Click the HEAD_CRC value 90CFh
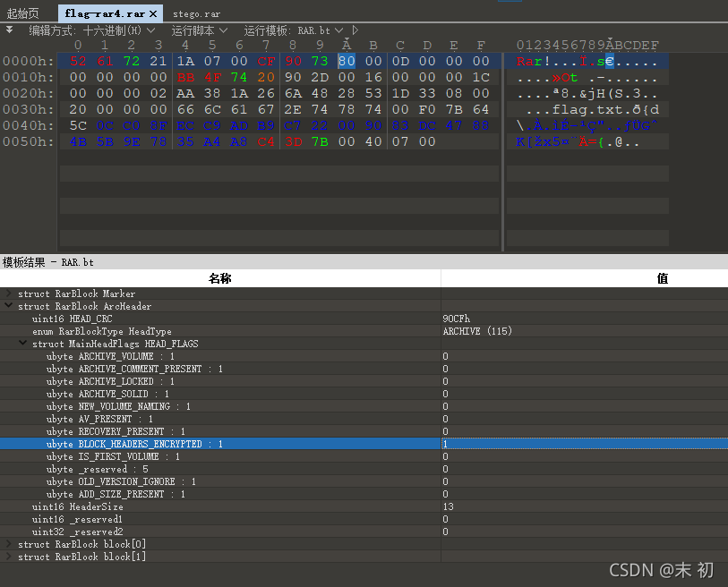Viewport: 728px width, 587px height. click(x=457, y=319)
